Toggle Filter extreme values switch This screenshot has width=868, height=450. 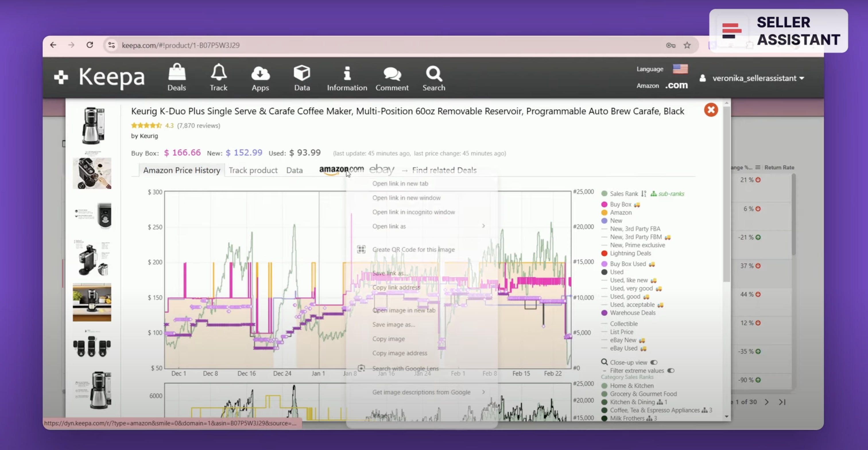click(671, 371)
